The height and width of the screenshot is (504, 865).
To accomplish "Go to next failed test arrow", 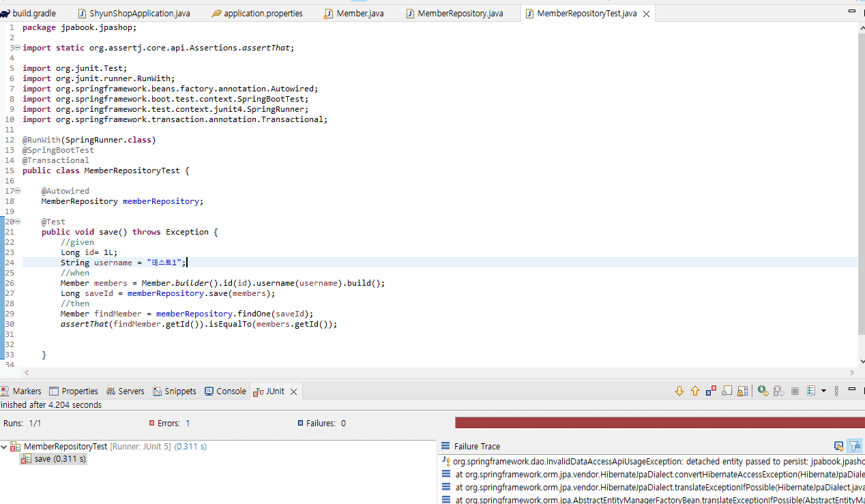I will coord(679,391).
